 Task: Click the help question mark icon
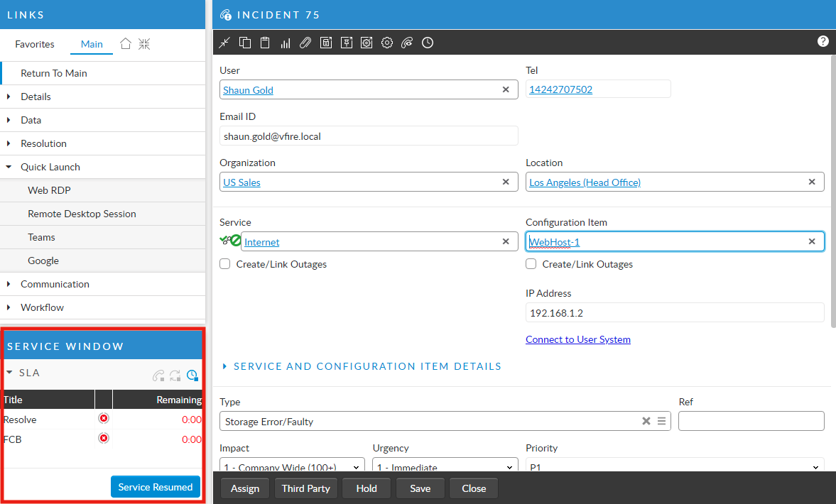coord(823,41)
